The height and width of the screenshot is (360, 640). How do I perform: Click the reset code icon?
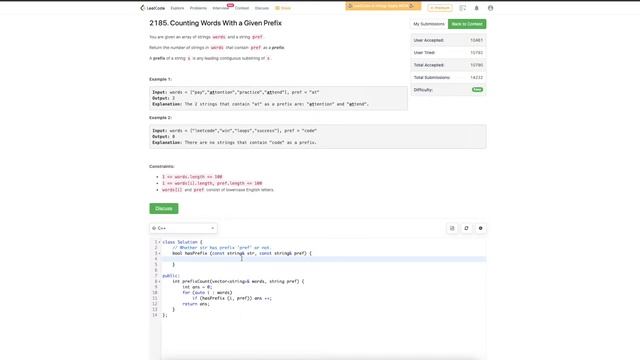click(466, 228)
